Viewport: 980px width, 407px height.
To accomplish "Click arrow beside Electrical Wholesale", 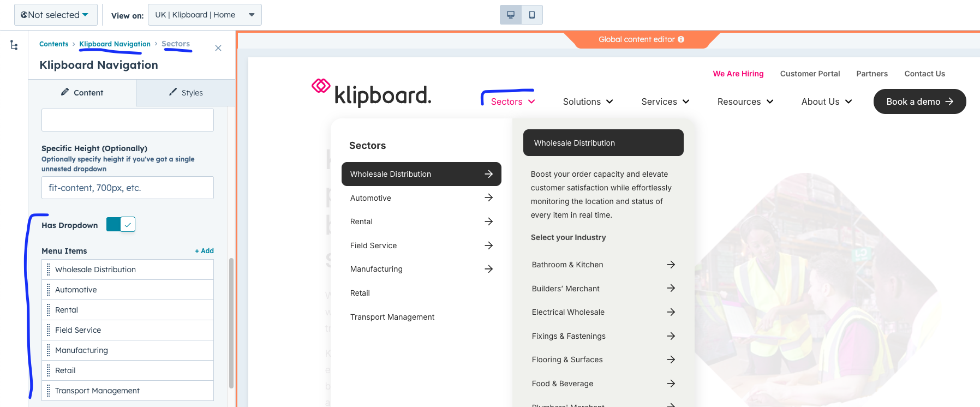I will click(x=671, y=312).
